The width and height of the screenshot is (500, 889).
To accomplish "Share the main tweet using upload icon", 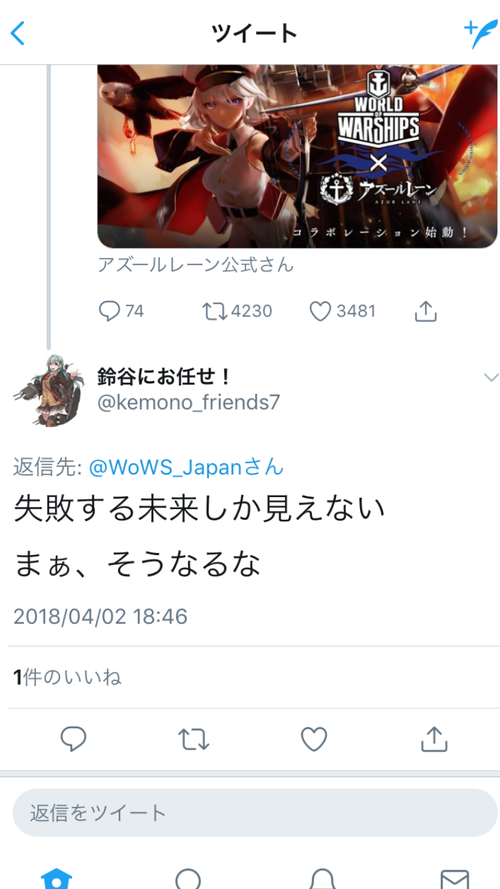I will click(x=434, y=739).
